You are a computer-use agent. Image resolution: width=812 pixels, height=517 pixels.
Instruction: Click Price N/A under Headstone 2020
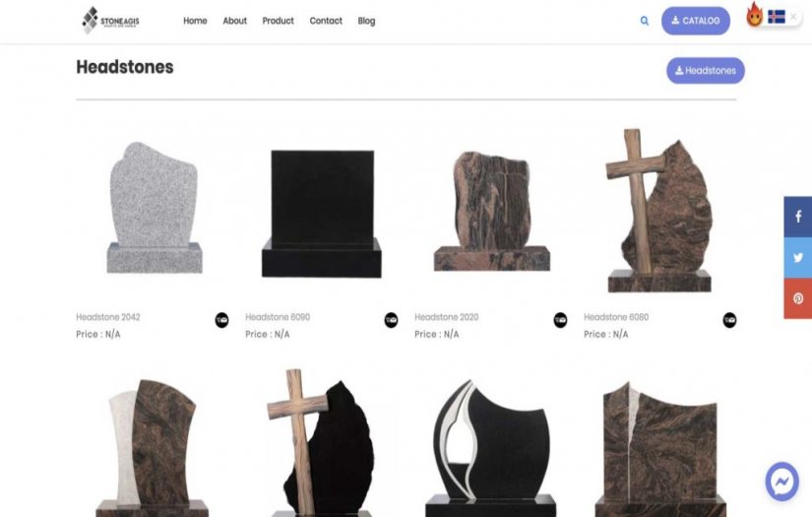(437, 334)
